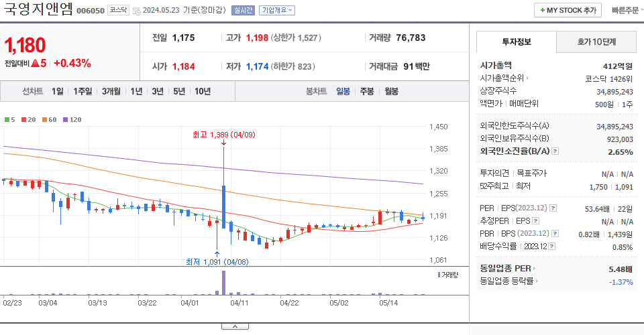Click the purple 120-day moving average swatch
This screenshot has height=335, width=644.
click(x=65, y=120)
